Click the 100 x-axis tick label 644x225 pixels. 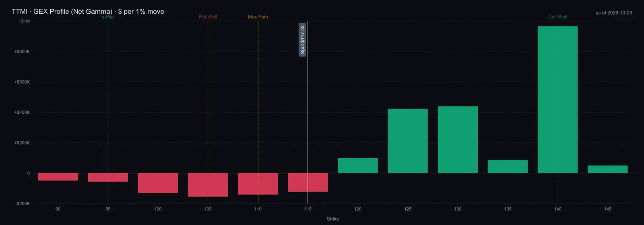158,209
